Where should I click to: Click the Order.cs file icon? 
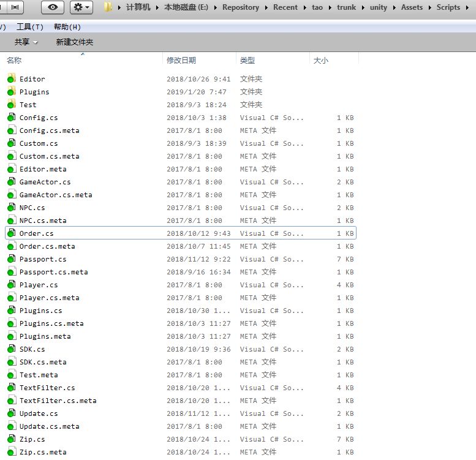pos(11,233)
